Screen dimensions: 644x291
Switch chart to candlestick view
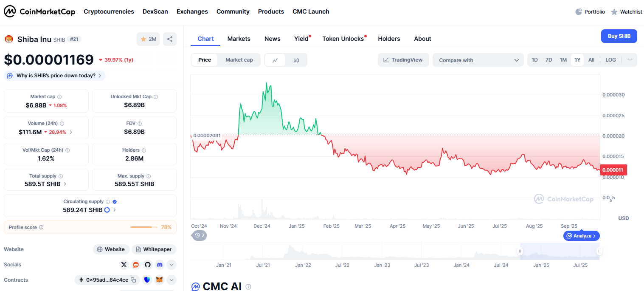tap(296, 60)
